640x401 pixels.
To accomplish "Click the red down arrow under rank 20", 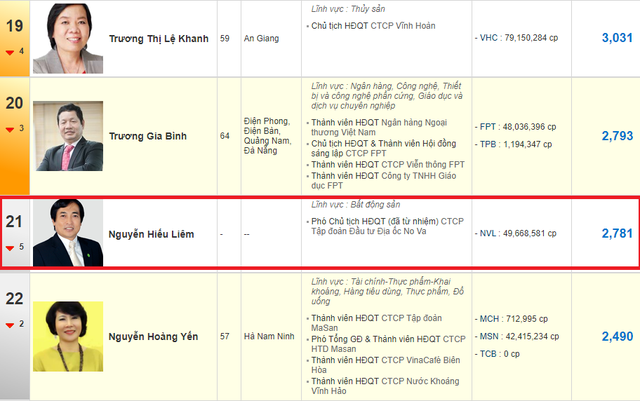I will coord(10,130).
